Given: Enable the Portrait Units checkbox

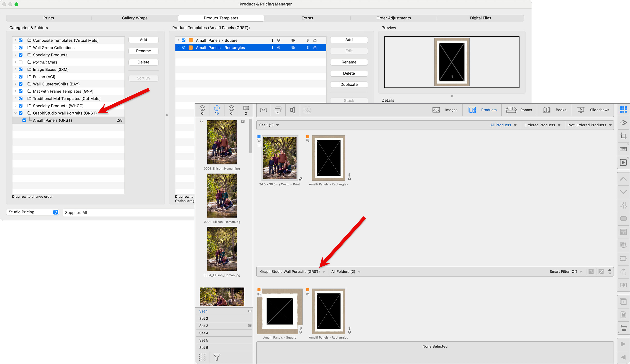Looking at the screenshot, I should (x=21, y=62).
